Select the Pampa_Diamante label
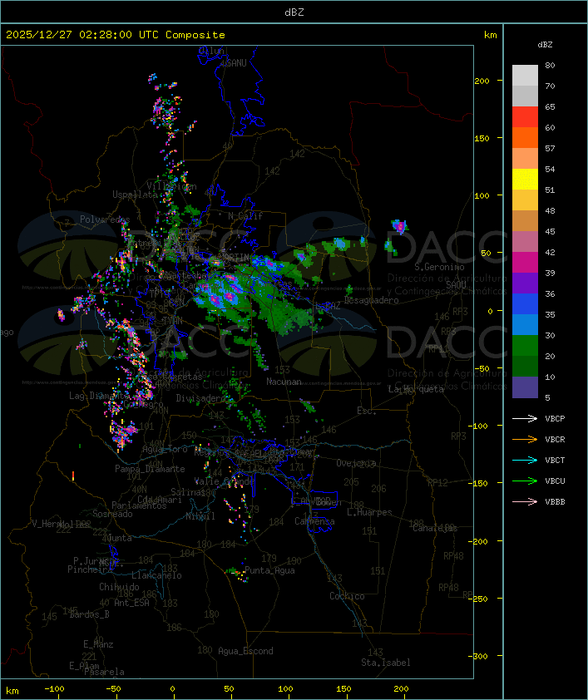The height and width of the screenshot is (700, 588). [150, 469]
